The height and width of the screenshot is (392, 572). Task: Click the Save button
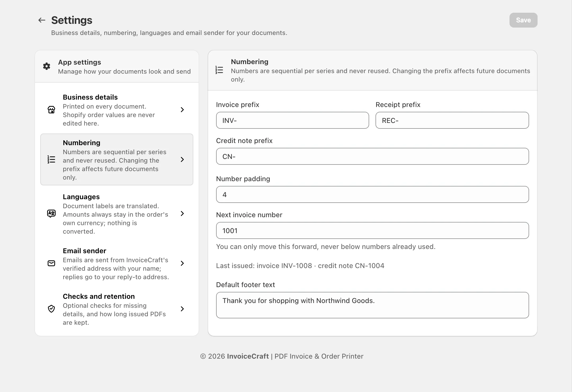523,20
